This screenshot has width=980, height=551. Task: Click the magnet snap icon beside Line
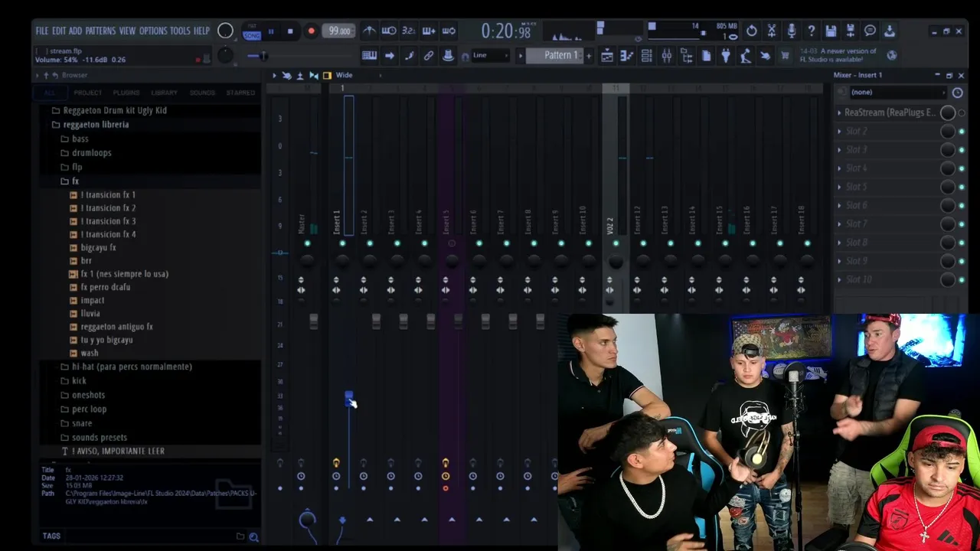pyautogui.click(x=465, y=56)
